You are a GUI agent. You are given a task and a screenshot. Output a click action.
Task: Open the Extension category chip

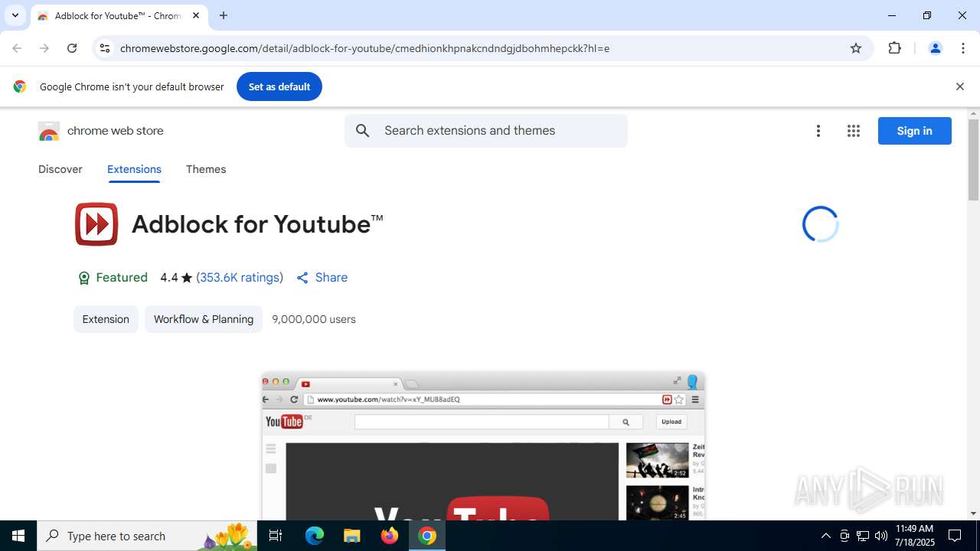point(106,319)
